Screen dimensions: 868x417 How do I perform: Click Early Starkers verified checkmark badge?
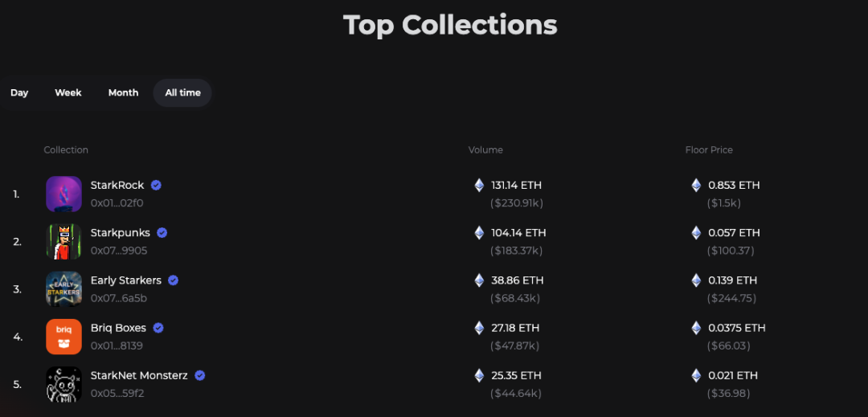pyautogui.click(x=174, y=280)
